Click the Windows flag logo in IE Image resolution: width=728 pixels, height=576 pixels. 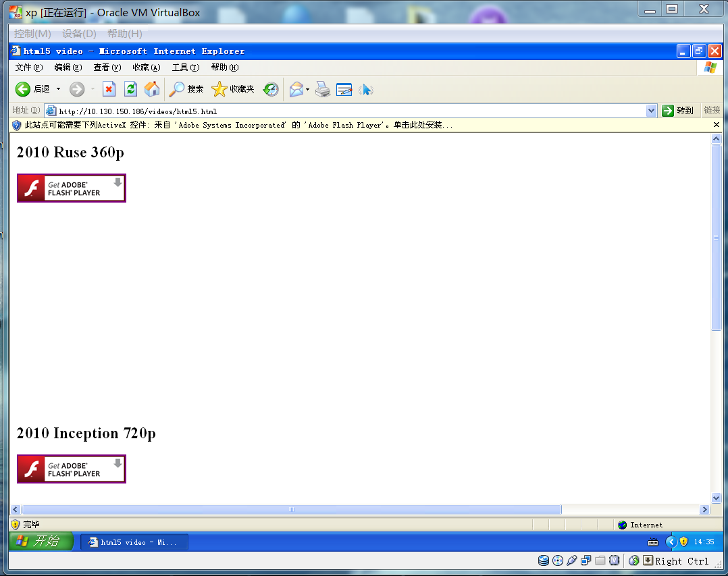pyautogui.click(x=710, y=68)
